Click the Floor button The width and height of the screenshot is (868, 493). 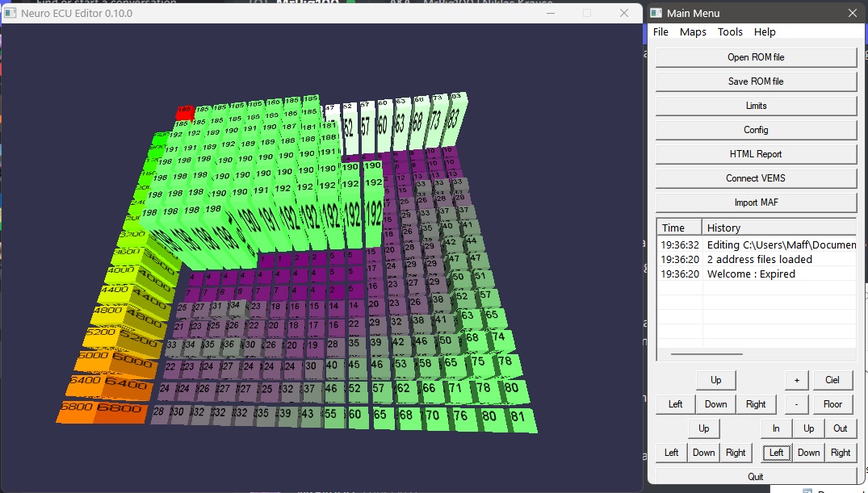click(x=832, y=404)
